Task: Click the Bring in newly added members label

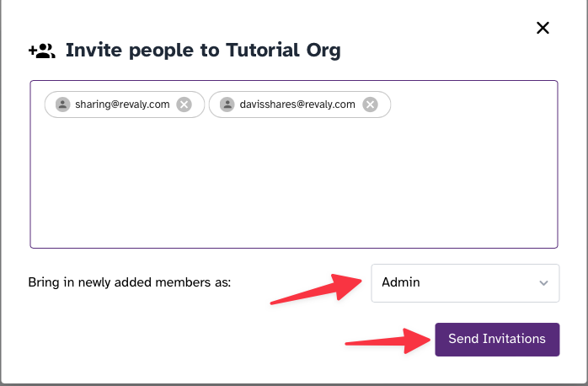Action: pyautogui.click(x=130, y=282)
